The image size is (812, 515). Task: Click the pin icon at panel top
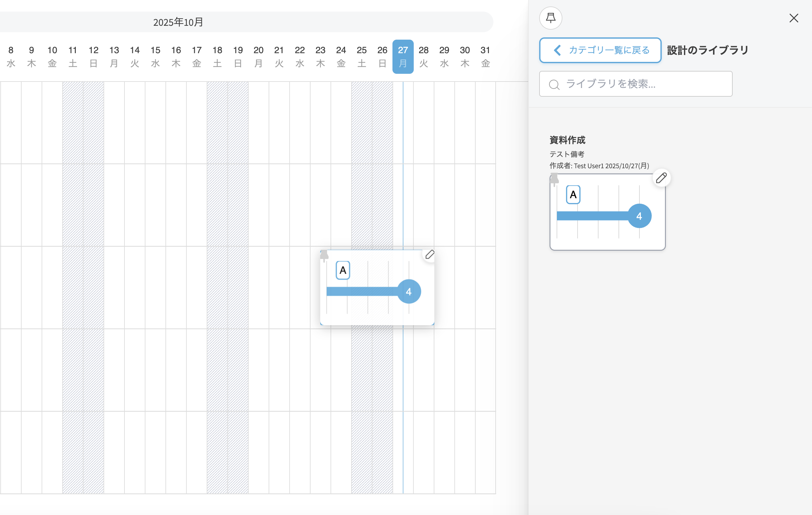tap(550, 18)
